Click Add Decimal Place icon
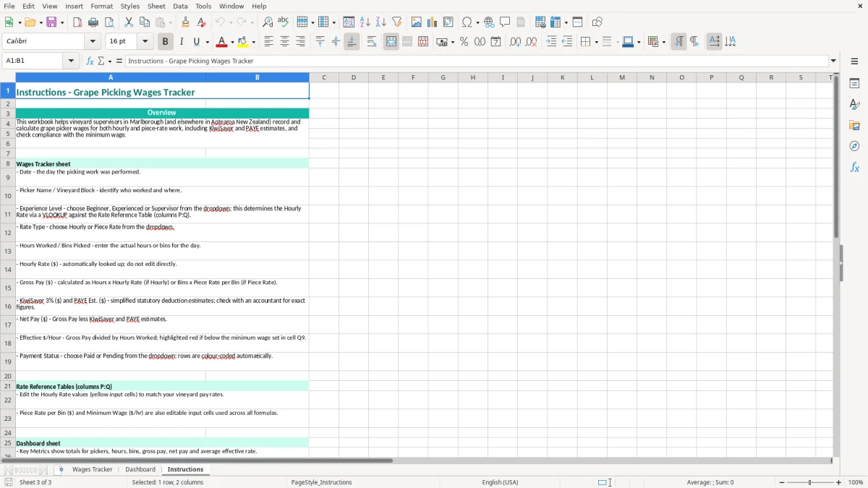The height and width of the screenshot is (488, 868). [515, 41]
